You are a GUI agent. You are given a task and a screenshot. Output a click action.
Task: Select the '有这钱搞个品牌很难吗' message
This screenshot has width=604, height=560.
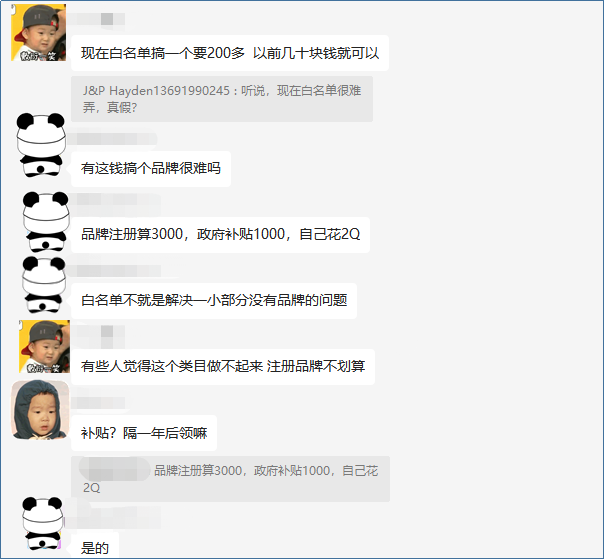(151, 169)
